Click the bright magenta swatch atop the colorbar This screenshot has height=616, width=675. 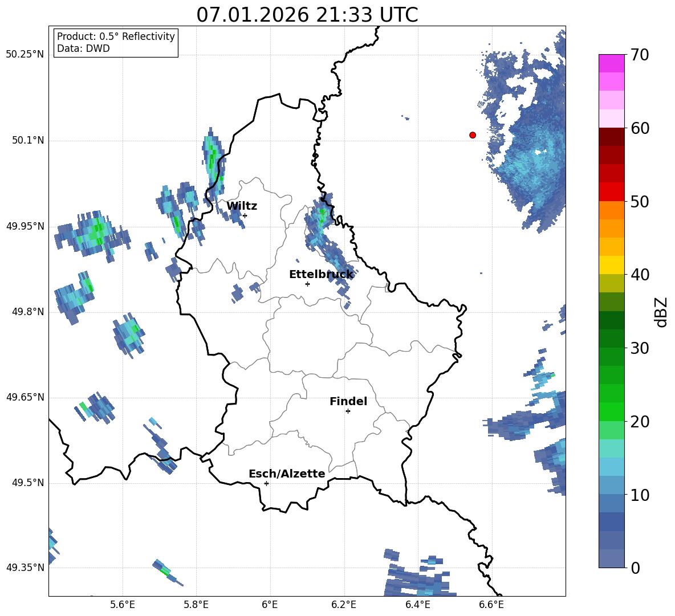pyautogui.click(x=611, y=63)
